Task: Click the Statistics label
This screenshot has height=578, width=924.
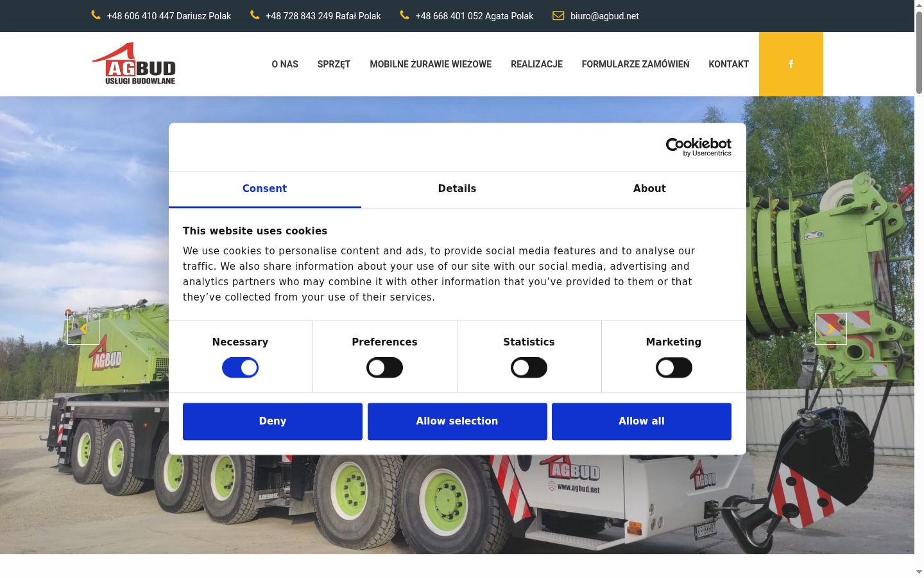Action: point(529,342)
